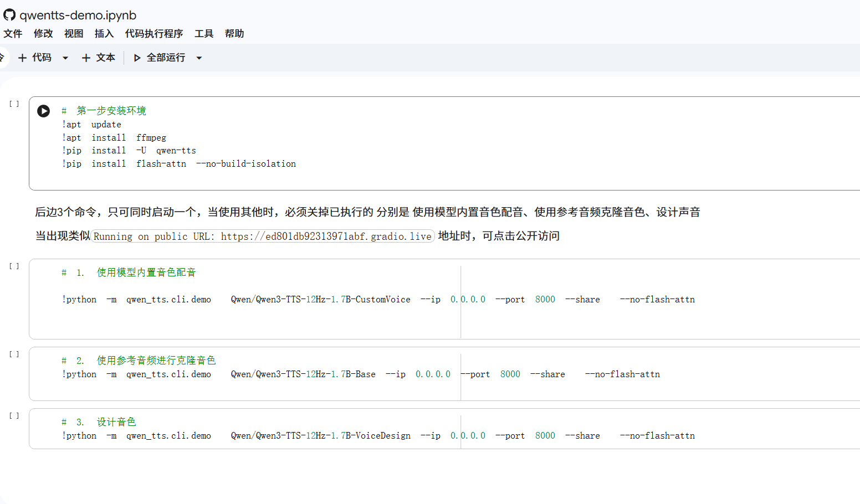Image resolution: width=860 pixels, height=504 pixels.
Task: Open the 插入 menu
Action: [x=104, y=34]
